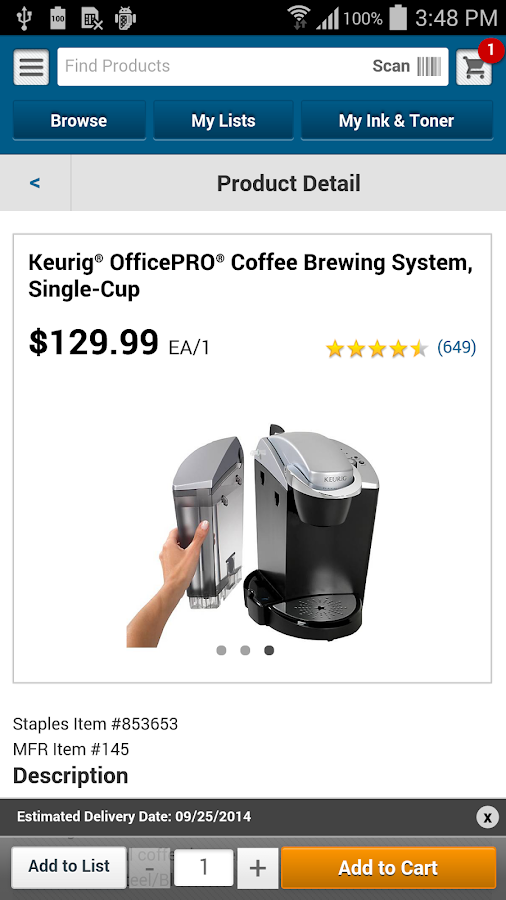Select the second image page dot

pyautogui.click(x=245, y=650)
